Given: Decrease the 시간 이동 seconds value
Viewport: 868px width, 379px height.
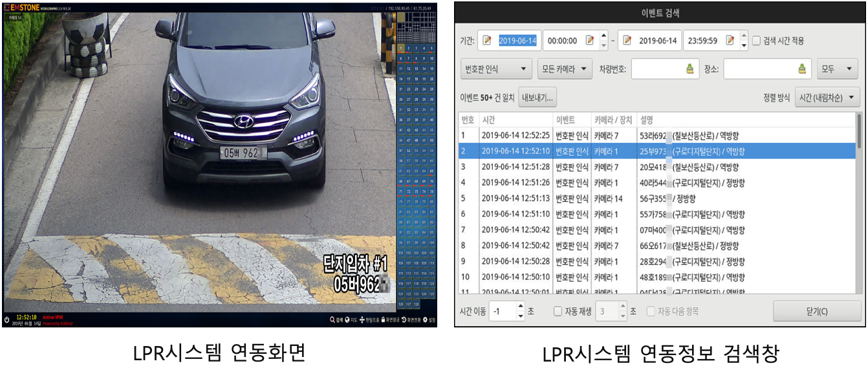Looking at the screenshot, I should click(521, 316).
